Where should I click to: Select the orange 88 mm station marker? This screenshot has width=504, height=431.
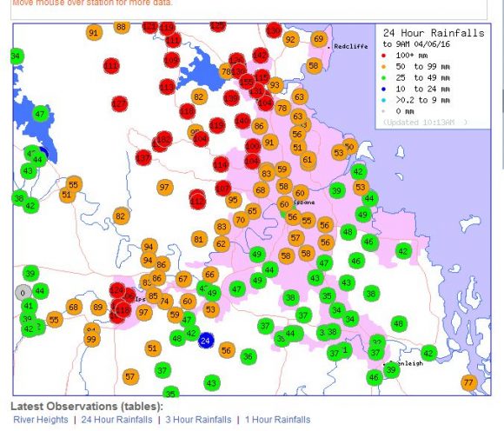[x=122, y=27]
